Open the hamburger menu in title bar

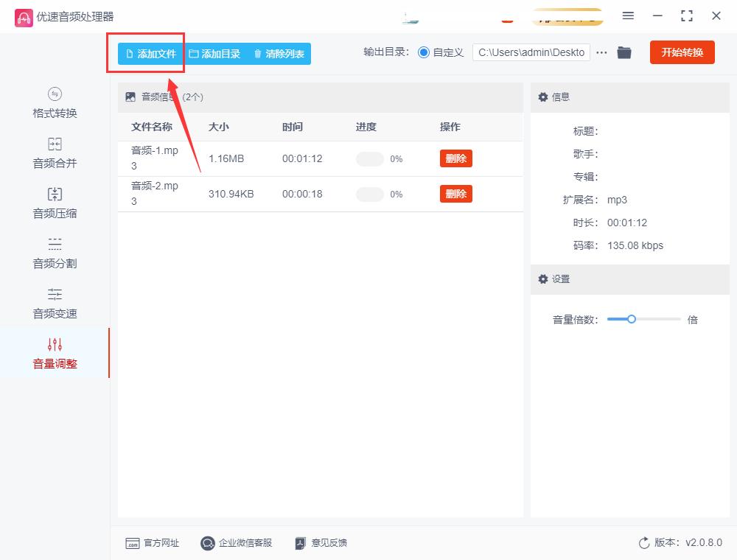point(629,15)
